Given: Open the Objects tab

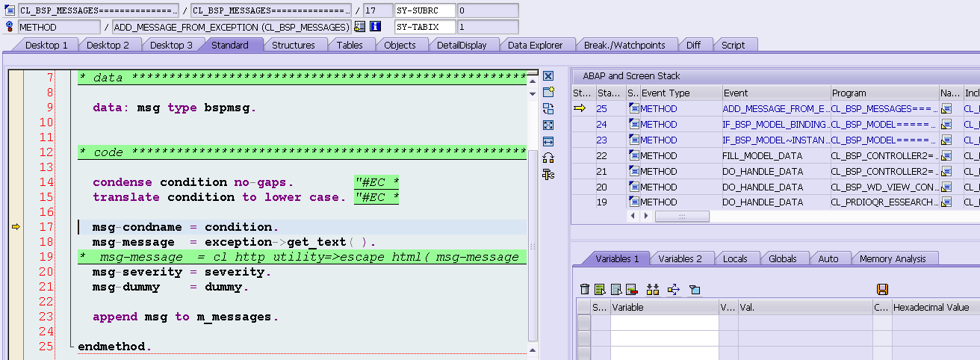Looking at the screenshot, I should point(400,45).
